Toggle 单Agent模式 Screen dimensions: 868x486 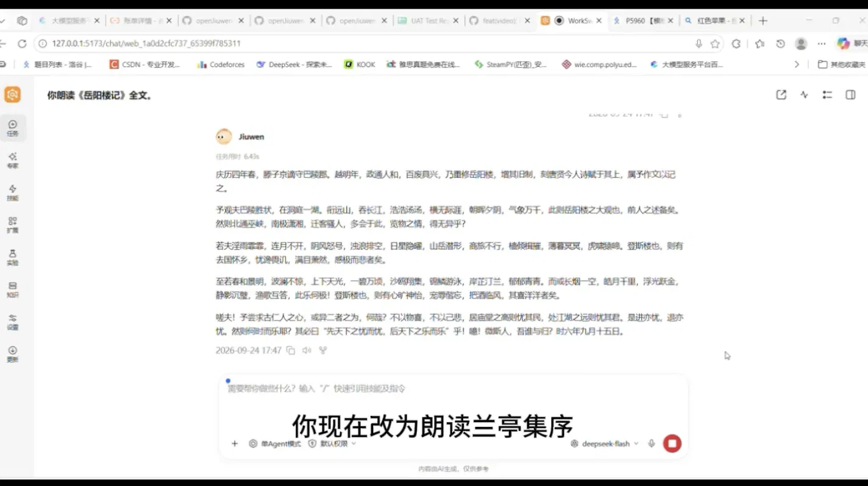click(275, 443)
